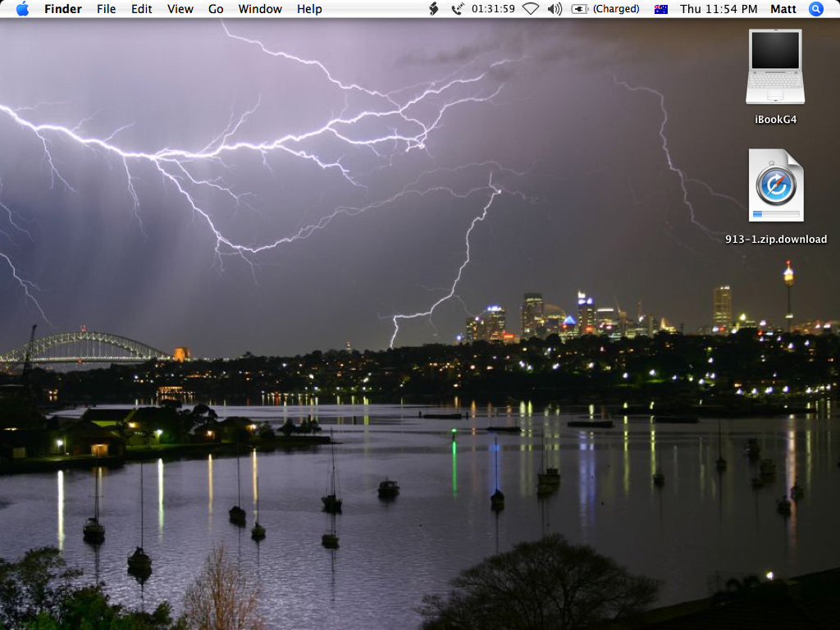
Task: Open the volume speaker menu
Action: (555, 9)
